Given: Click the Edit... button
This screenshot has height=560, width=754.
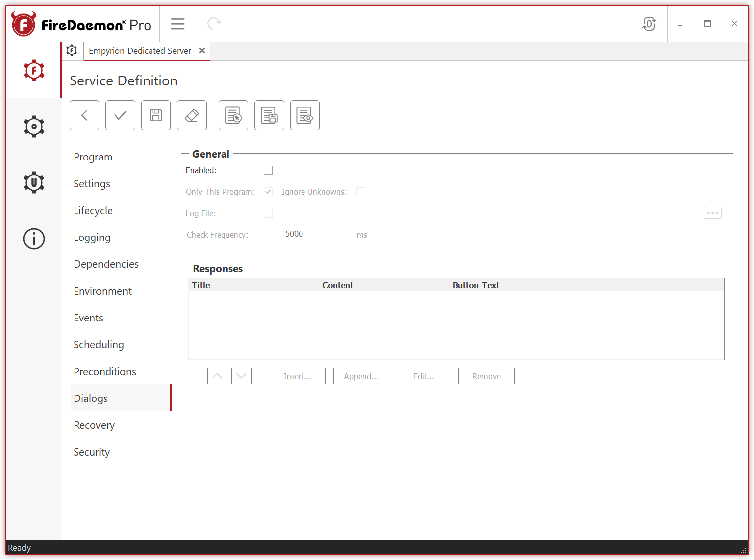Looking at the screenshot, I should [x=424, y=376].
